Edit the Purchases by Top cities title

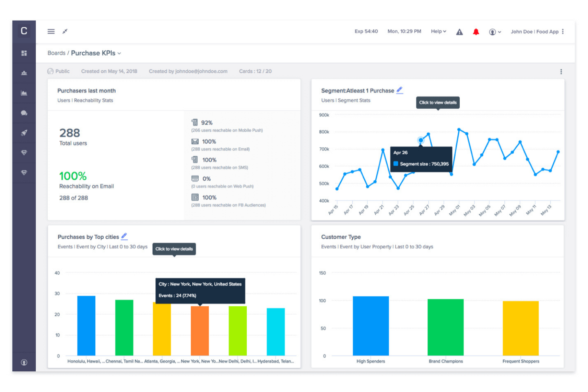(124, 236)
